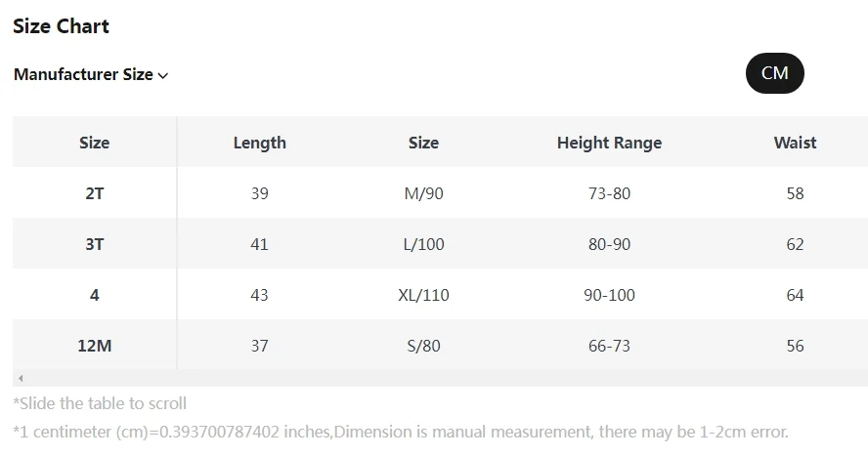Click the length value 41 cell

click(259, 244)
